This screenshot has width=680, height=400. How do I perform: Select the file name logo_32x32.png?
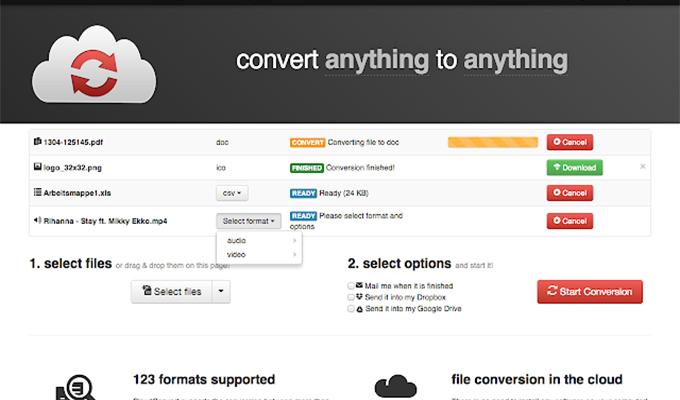[72, 168]
